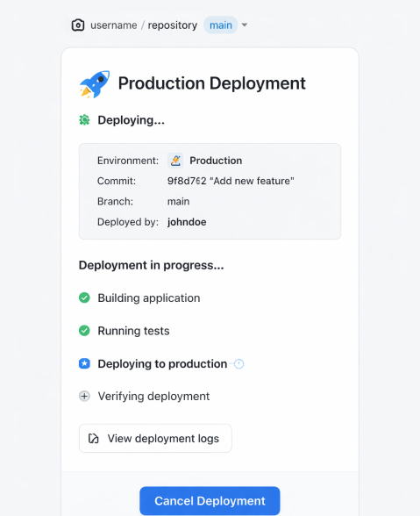Open the johndoe deployer profile
This screenshot has width=420, height=516.
click(187, 222)
